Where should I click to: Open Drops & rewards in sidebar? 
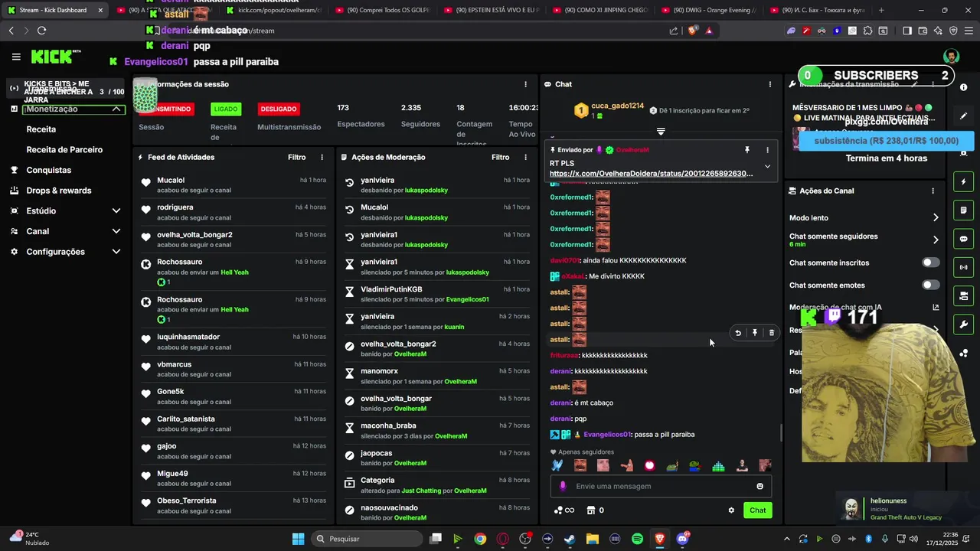pyautogui.click(x=59, y=191)
